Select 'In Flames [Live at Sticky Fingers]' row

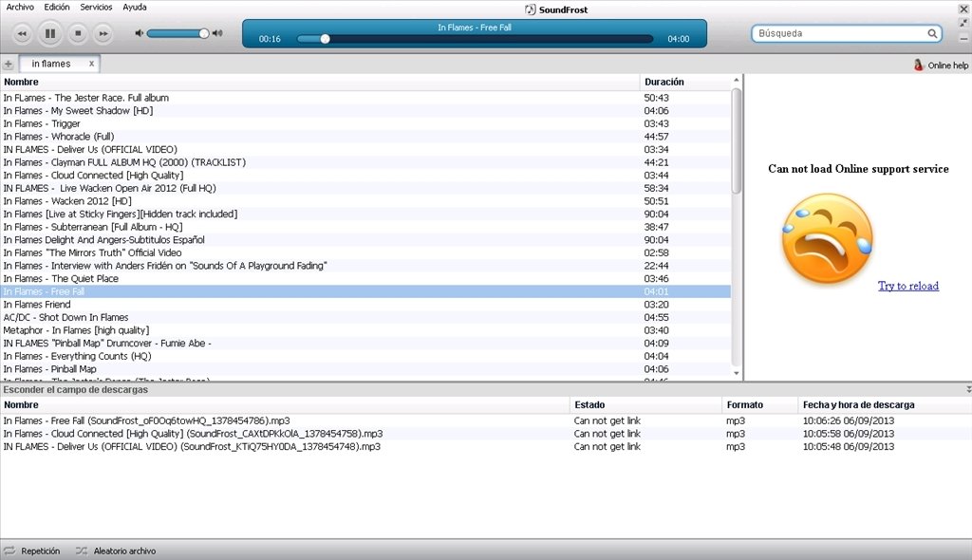click(365, 214)
